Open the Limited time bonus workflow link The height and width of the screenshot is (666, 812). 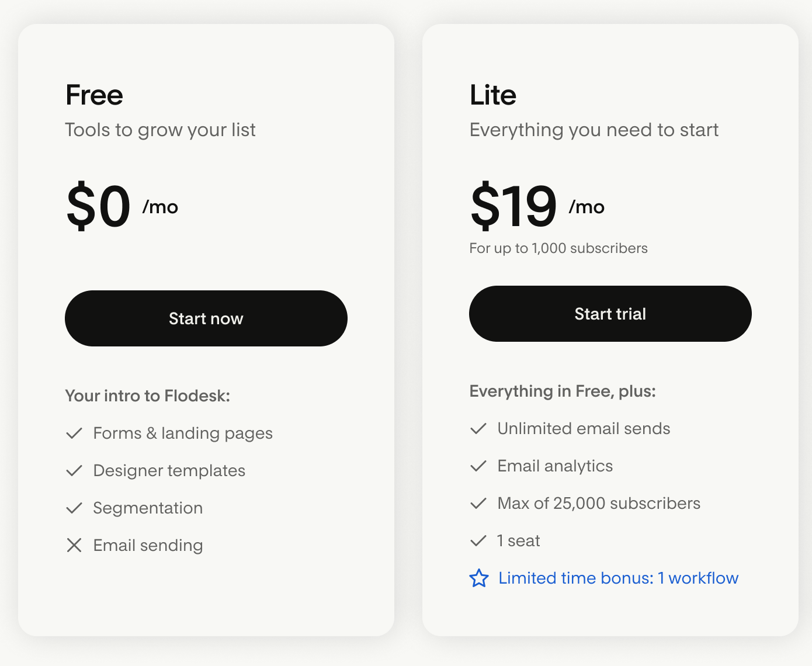click(618, 578)
